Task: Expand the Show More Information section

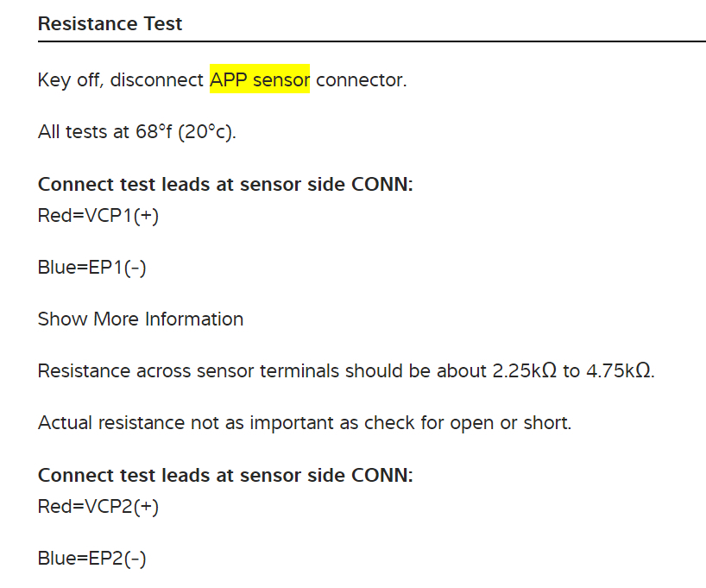Action: pyautogui.click(x=140, y=319)
